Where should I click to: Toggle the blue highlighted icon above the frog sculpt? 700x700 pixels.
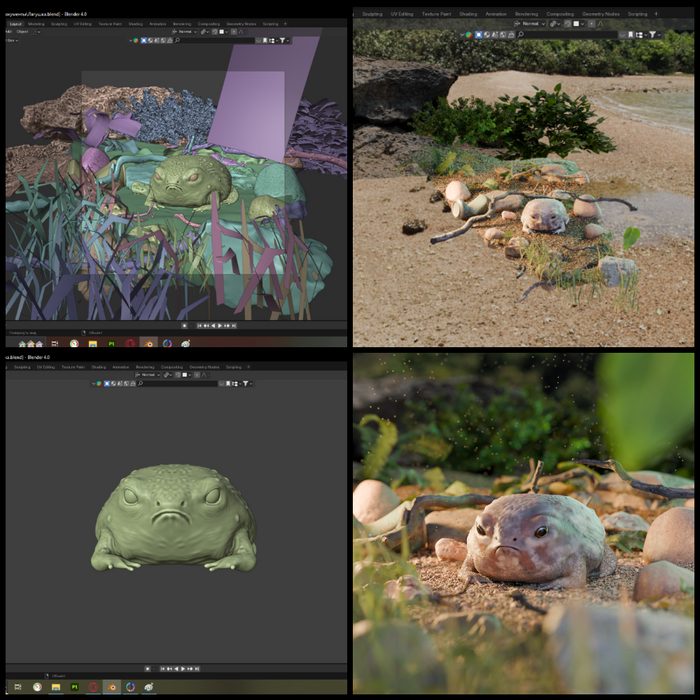(x=107, y=383)
